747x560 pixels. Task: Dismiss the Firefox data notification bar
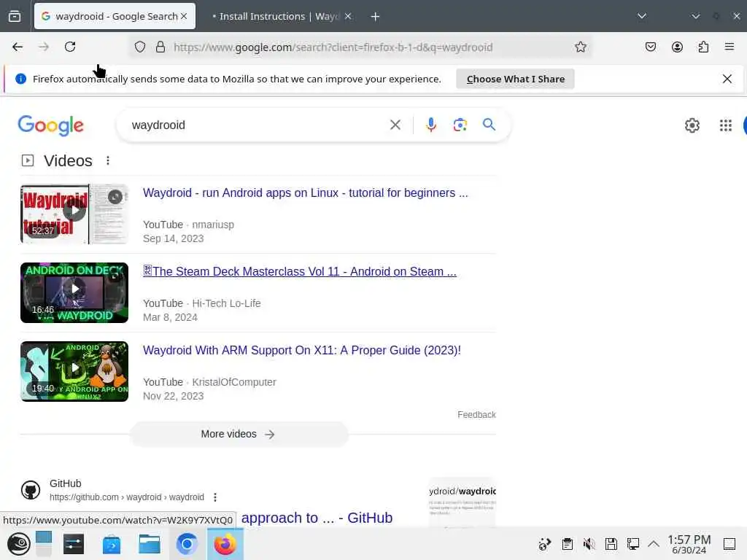coord(727,79)
